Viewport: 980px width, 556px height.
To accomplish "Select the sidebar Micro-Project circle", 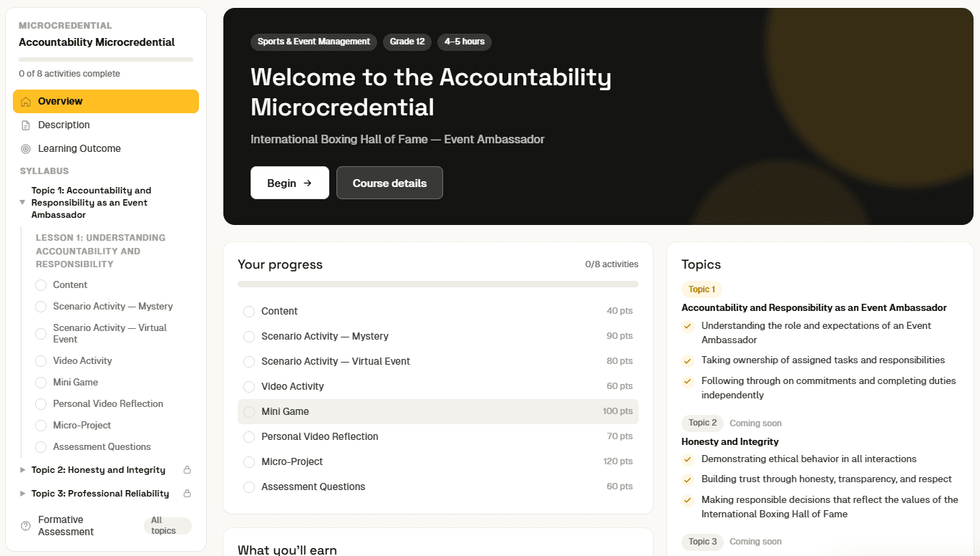I will 41,426.
